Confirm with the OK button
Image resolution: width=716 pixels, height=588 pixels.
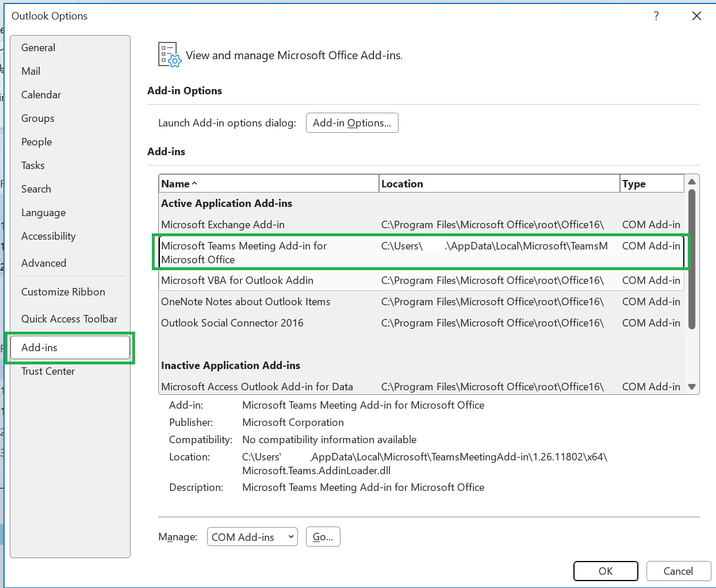pos(606,571)
